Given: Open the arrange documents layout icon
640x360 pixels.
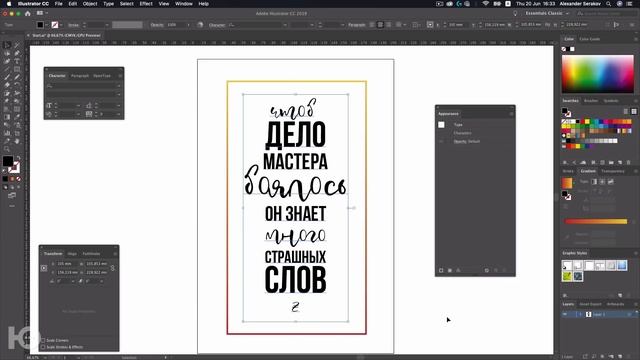Looking at the screenshot, I should click(x=41, y=13).
